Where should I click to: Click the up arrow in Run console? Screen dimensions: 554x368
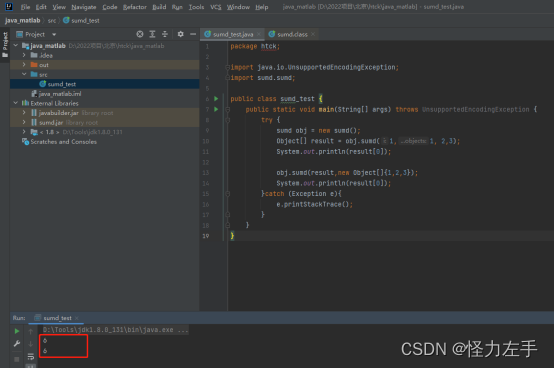point(31,331)
